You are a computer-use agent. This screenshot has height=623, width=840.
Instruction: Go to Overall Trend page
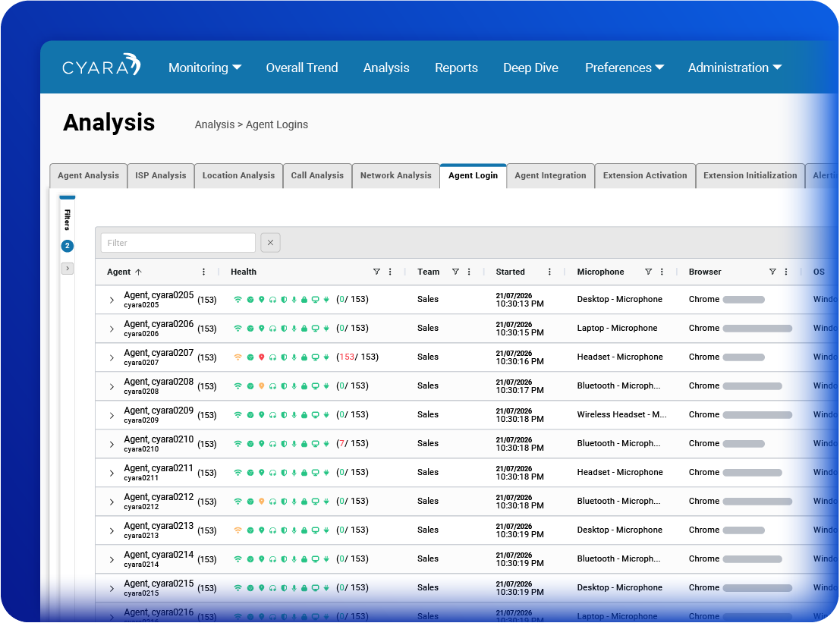coord(301,68)
